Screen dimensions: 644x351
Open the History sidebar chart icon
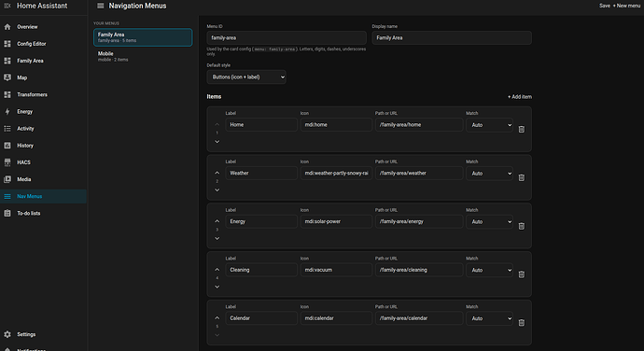[7, 146]
